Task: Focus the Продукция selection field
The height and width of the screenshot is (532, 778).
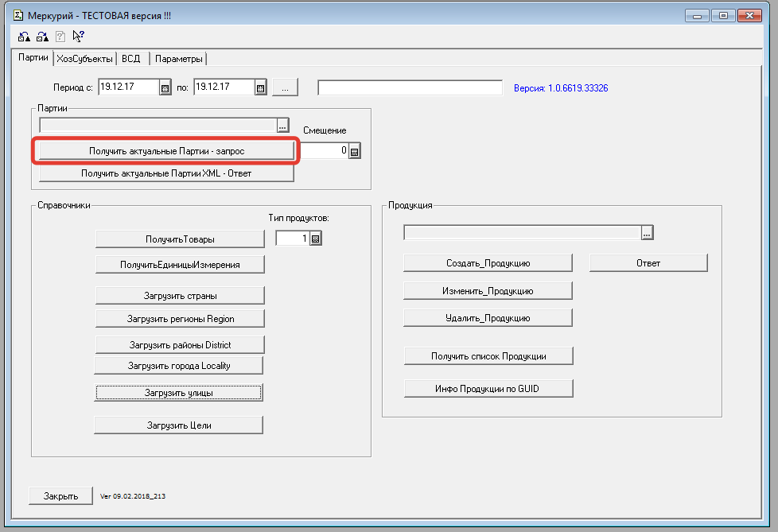Action: (x=523, y=232)
